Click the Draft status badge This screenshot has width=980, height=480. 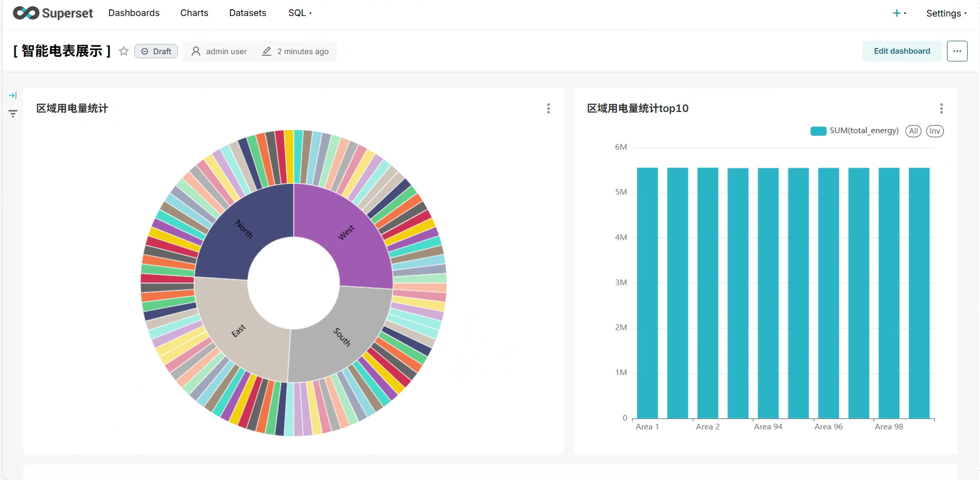coord(156,51)
